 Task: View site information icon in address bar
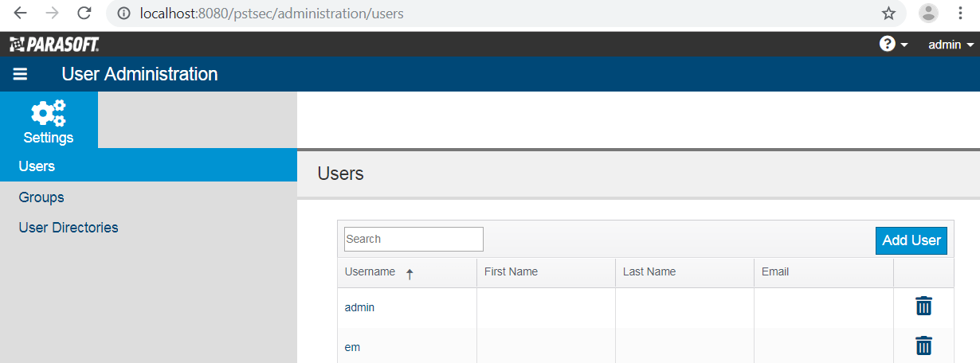point(123,14)
